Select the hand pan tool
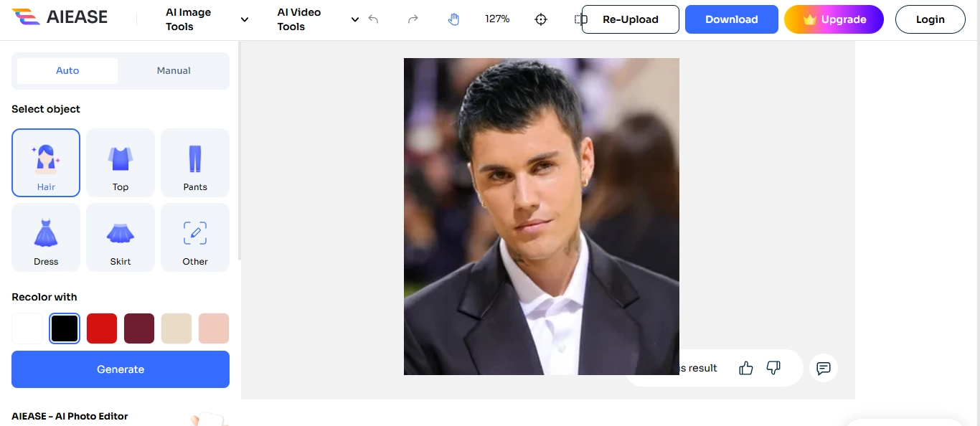Image resolution: width=980 pixels, height=426 pixels. point(453,19)
